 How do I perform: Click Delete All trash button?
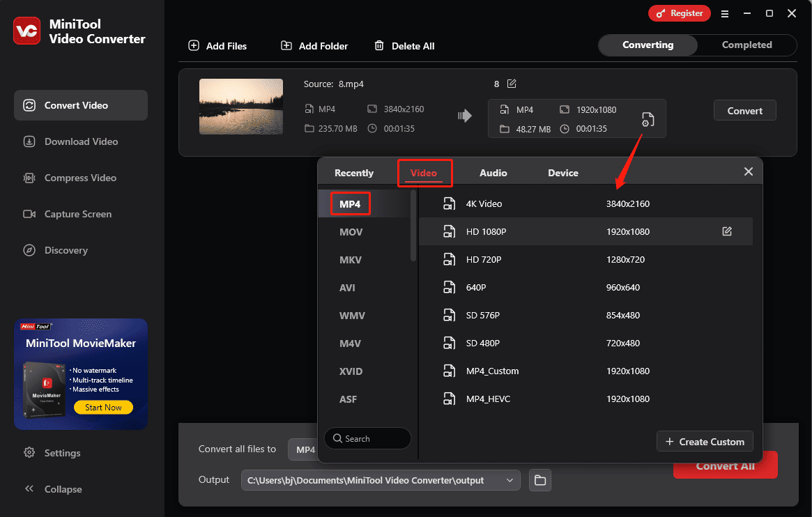[404, 46]
